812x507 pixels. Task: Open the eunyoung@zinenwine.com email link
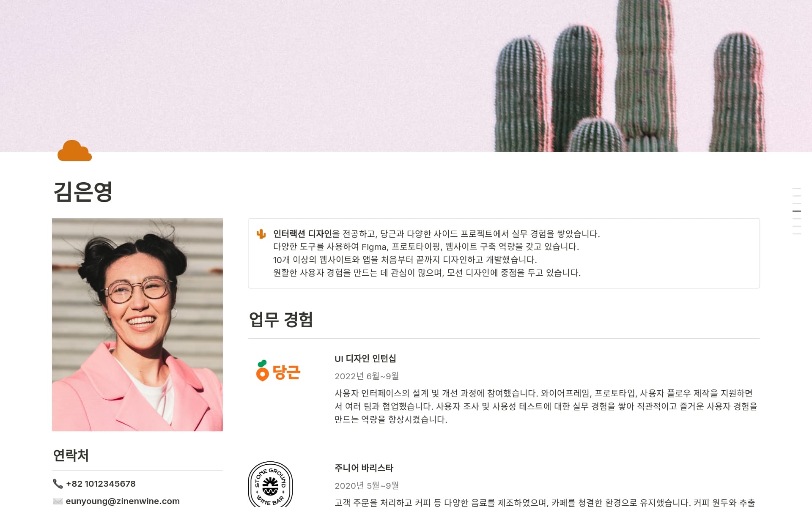[x=123, y=501]
